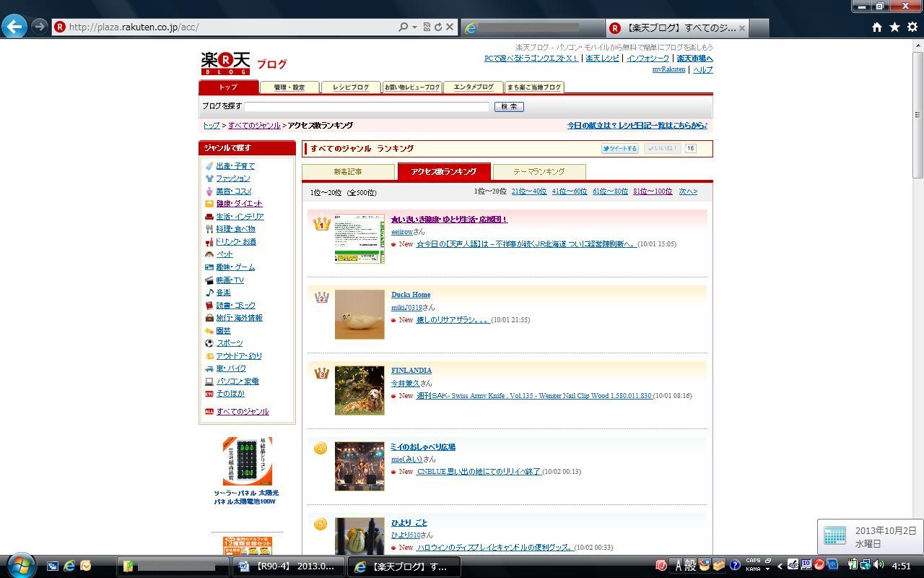Open レシピブログ navigation tab

(x=351, y=87)
